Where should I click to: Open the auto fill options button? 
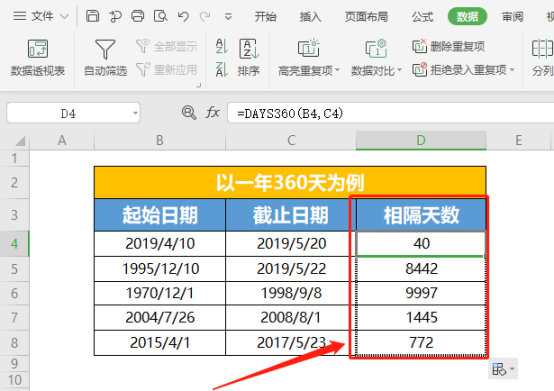[503, 369]
